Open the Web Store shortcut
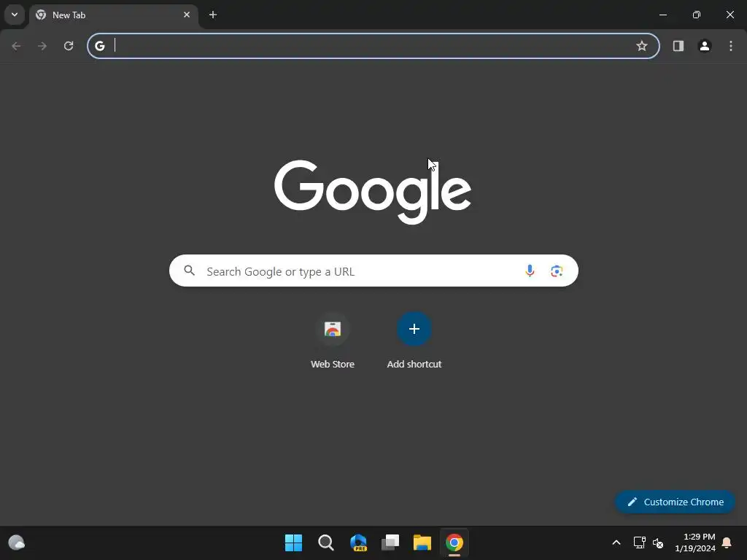 333,340
